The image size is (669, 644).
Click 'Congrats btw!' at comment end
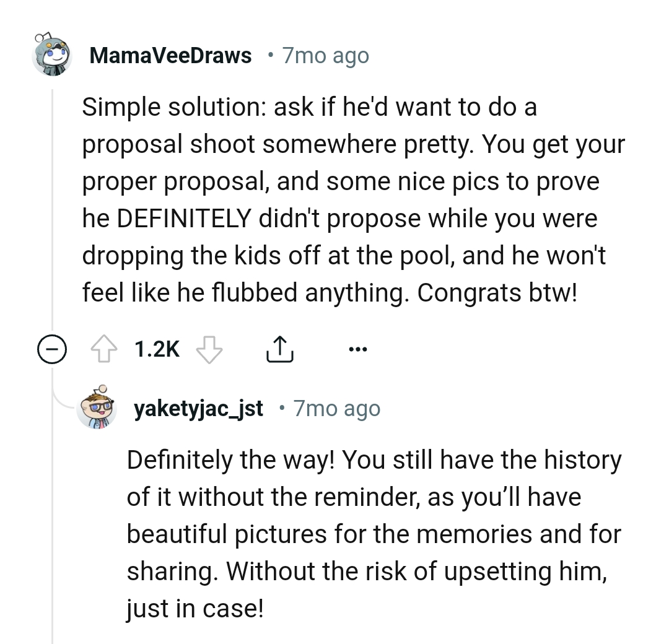pos(497,293)
